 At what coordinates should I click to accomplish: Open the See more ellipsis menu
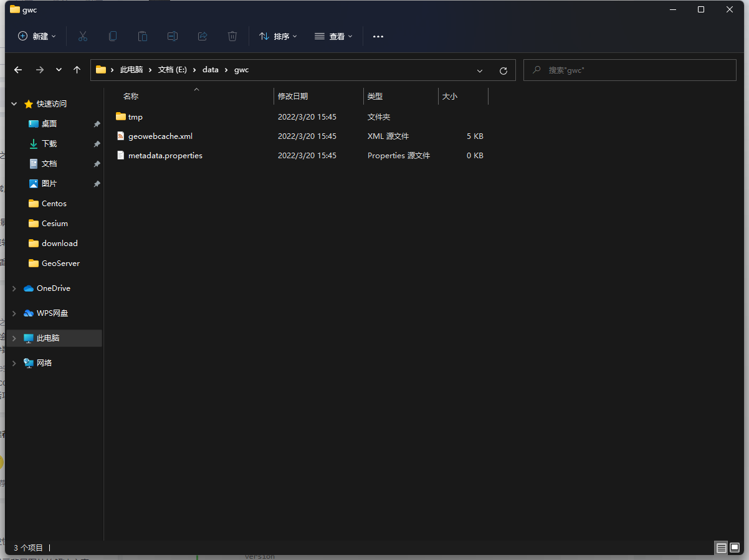pyautogui.click(x=378, y=36)
